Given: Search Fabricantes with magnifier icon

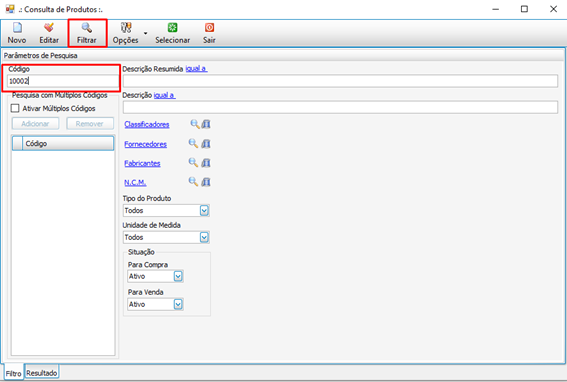Looking at the screenshot, I should [193, 163].
